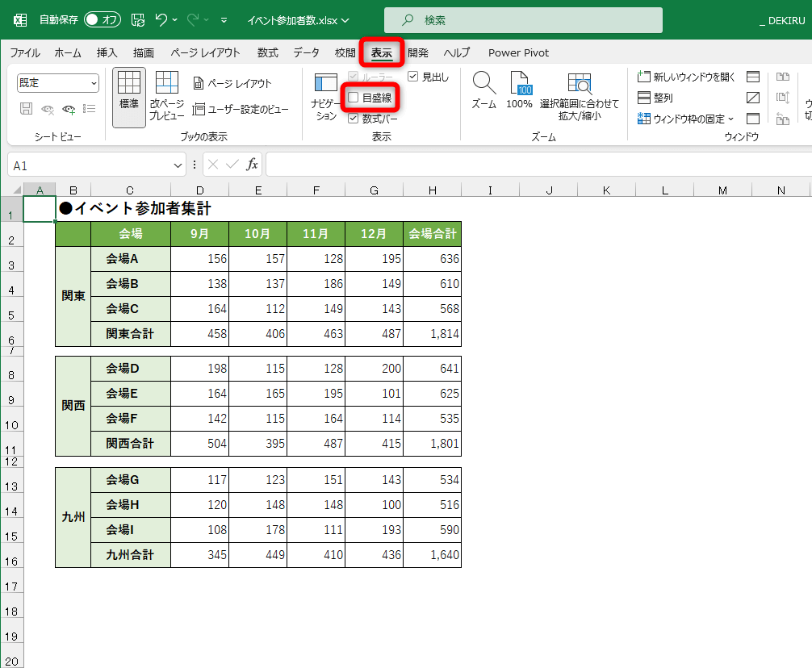Click the 100% zoom icon
This screenshot has width=812, height=668.
519,83
